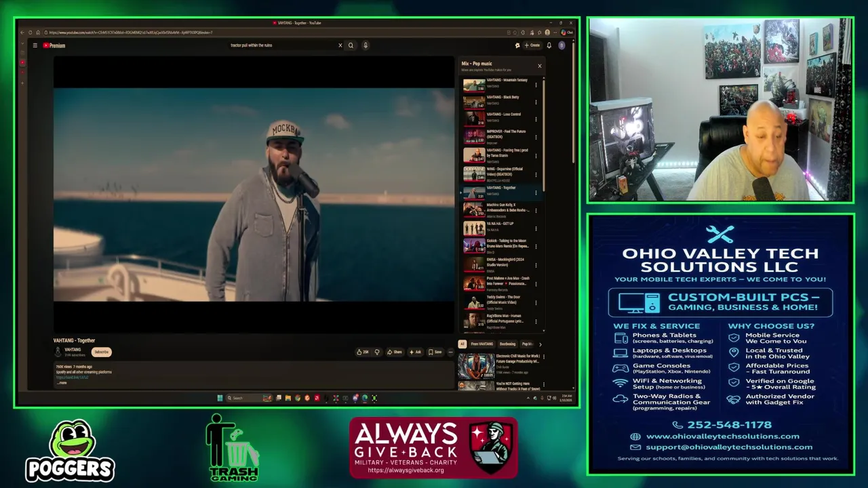
Task: Click the browser back arrow
Action: click(22, 33)
